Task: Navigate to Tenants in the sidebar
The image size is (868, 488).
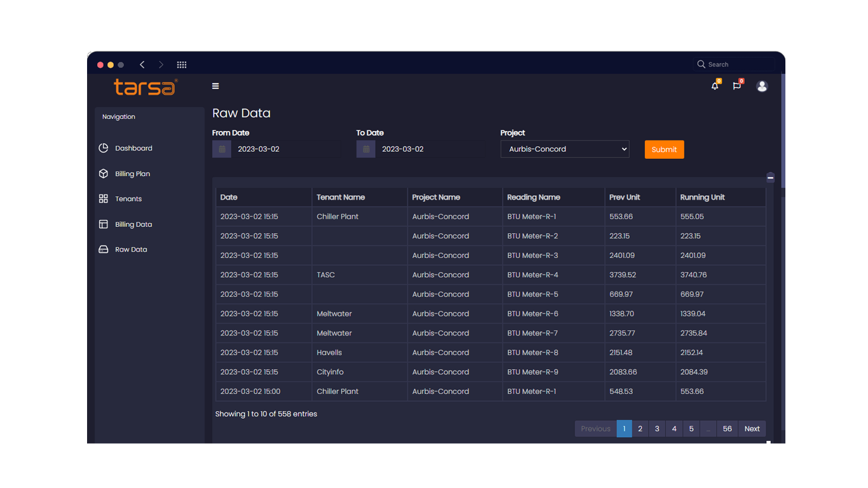Action: [x=128, y=199]
